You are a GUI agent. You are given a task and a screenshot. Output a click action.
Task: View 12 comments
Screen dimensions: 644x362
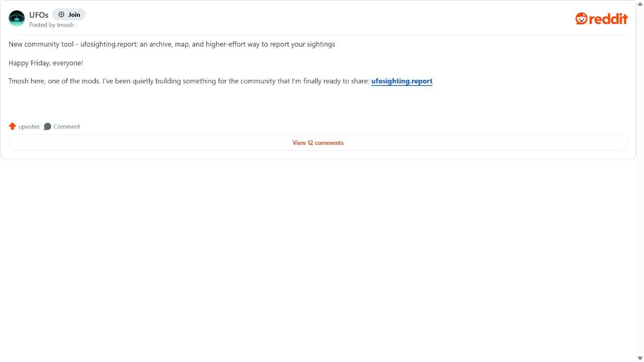[x=318, y=143]
